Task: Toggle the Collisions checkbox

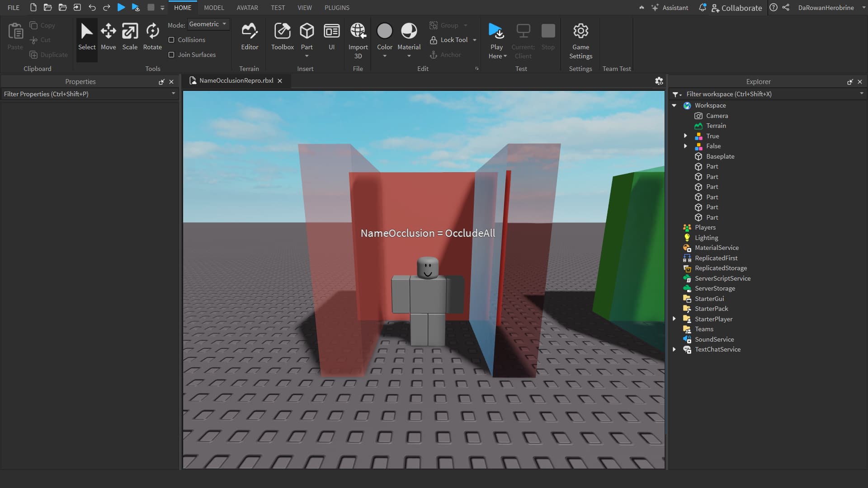Action: [171, 40]
